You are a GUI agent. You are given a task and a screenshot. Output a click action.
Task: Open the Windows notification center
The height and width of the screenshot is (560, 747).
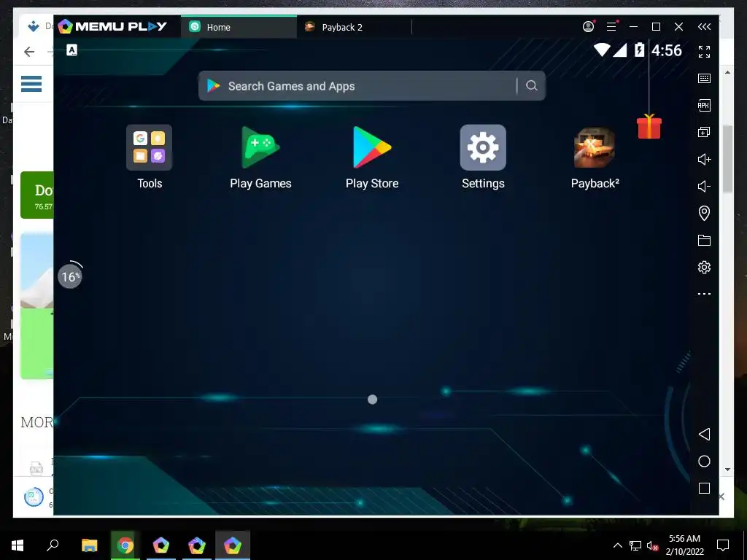[723, 545]
